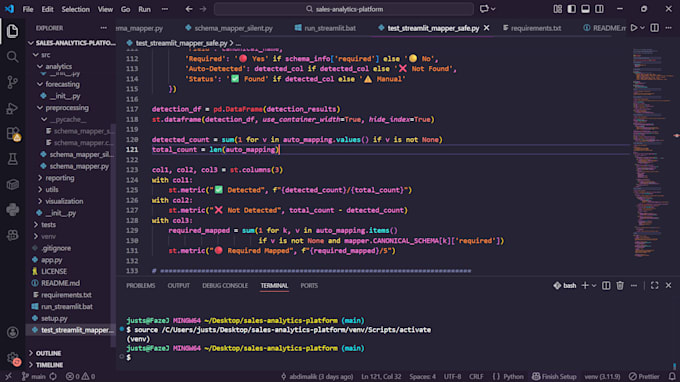Open the Extensions view with warning badge
The image size is (680, 382).
13,134
